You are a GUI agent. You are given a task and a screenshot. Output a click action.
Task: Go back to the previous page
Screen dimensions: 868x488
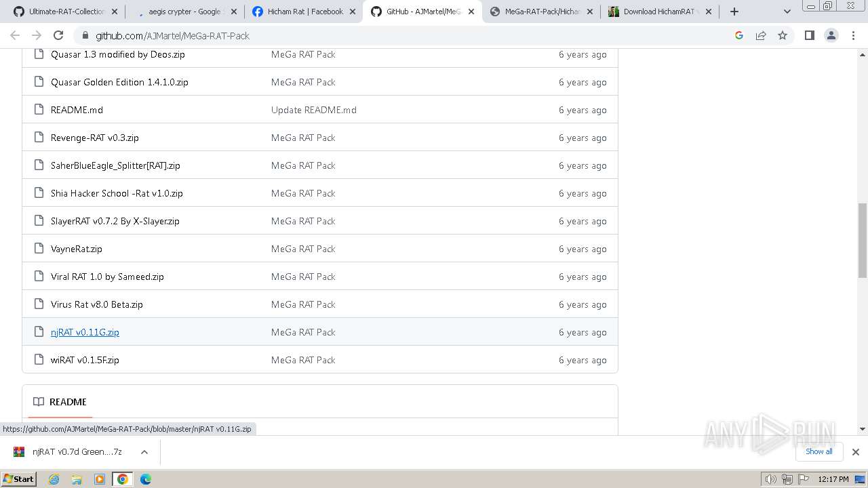(15, 35)
